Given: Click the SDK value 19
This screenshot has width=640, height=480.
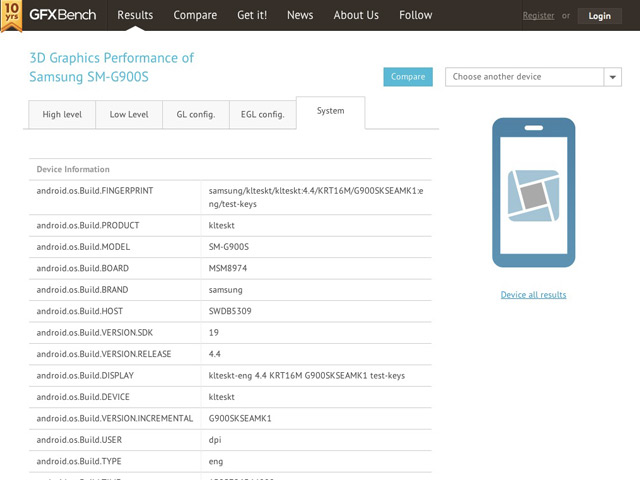Looking at the screenshot, I should (x=214, y=333).
